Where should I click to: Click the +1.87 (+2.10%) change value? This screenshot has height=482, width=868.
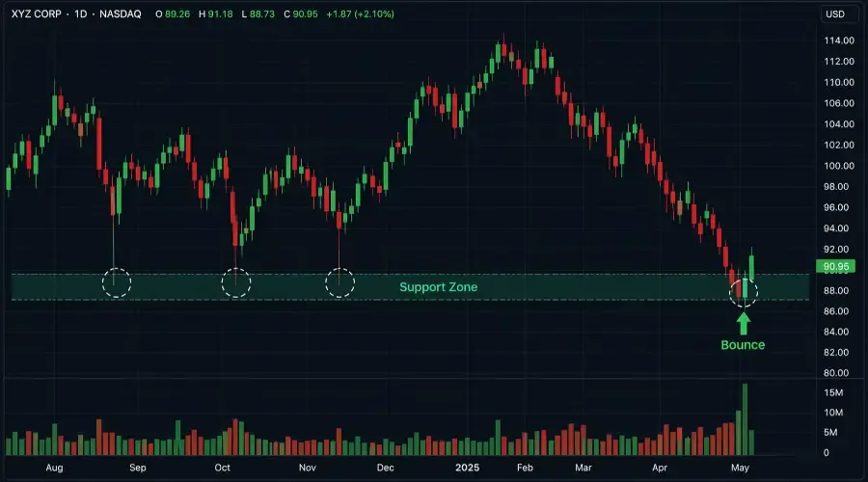click(360, 13)
